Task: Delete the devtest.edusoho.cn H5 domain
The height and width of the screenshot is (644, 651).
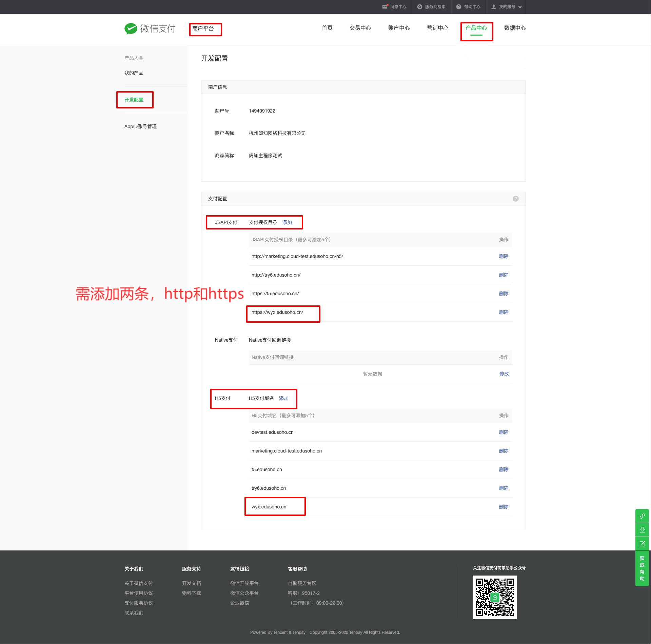Action: 504,432
